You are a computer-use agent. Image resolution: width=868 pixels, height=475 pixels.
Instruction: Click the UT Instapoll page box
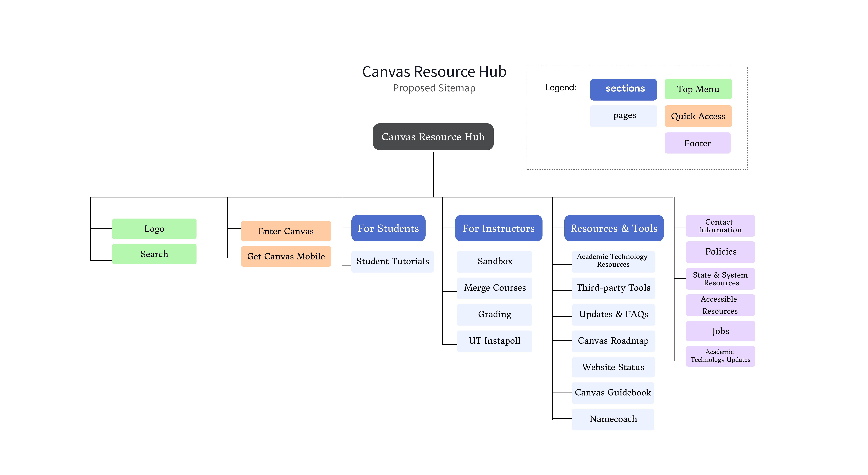(495, 341)
